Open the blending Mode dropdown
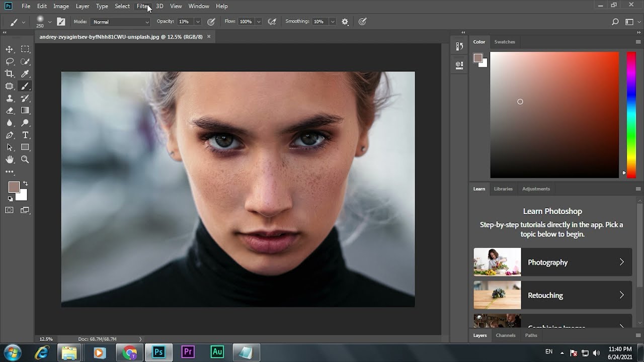Screen dimensions: 644x362 pos(121,22)
